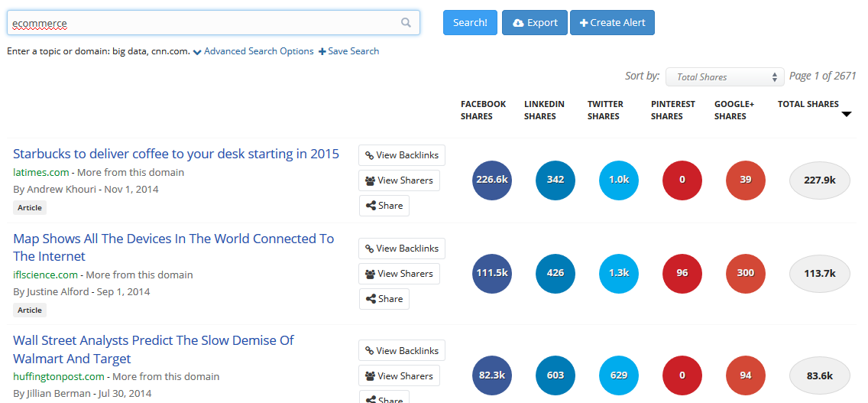Focus the ecommerce search input
This screenshot has height=403, width=868.
pyautogui.click(x=213, y=23)
